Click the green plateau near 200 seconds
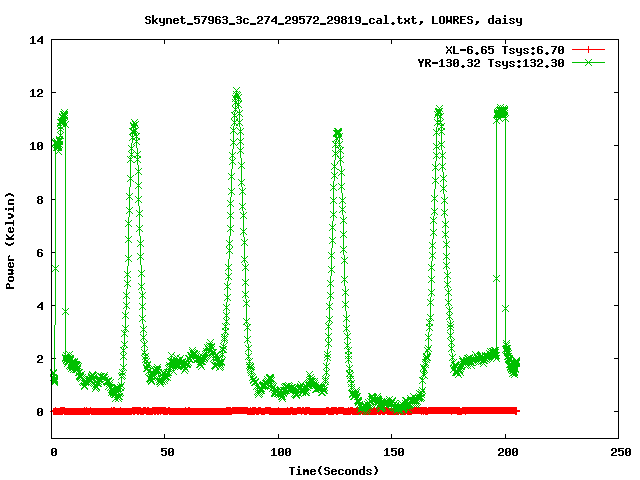The image size is (640, 480). (501, 112)
